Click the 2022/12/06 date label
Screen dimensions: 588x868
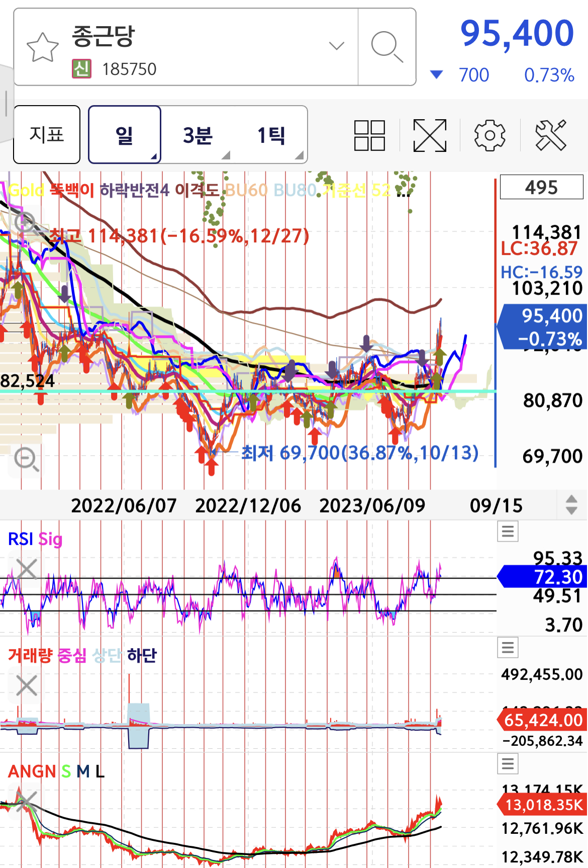248,505
